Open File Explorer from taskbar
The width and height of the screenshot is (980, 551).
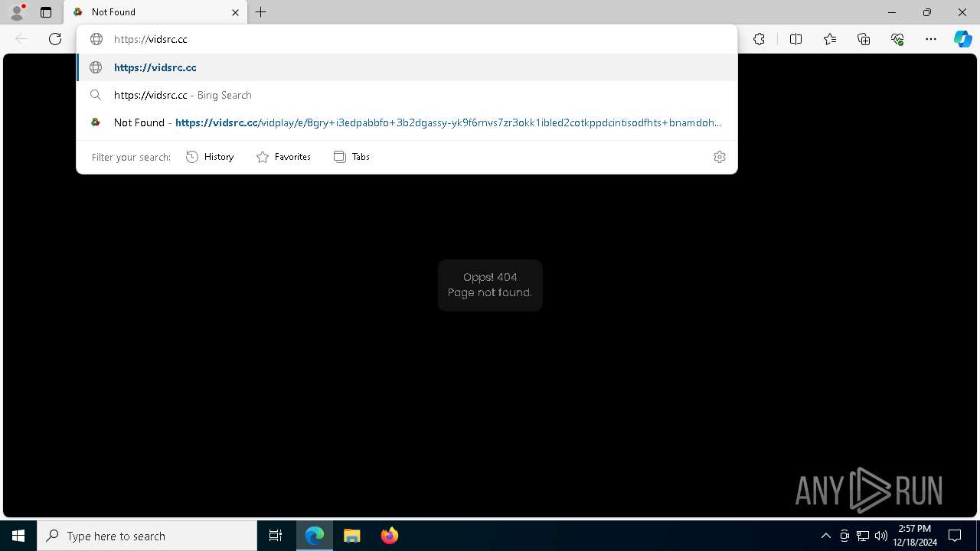tap(352, 536)
